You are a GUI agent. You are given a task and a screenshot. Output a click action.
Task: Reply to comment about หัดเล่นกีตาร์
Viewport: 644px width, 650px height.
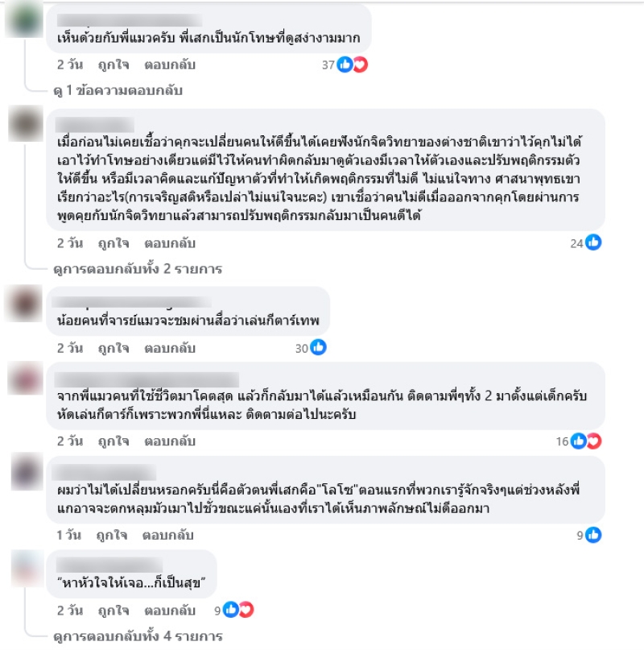pos(170,441)
